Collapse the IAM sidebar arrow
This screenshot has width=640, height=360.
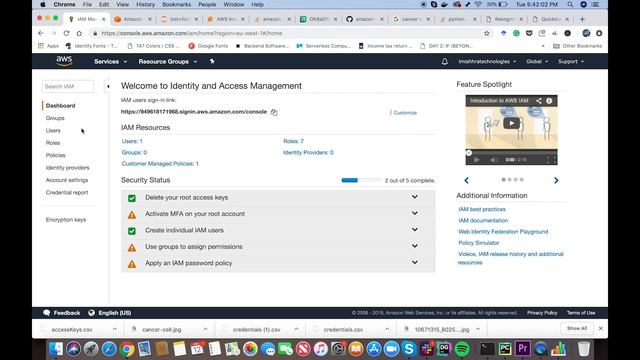pyautogui.click(x=108, y=86)
